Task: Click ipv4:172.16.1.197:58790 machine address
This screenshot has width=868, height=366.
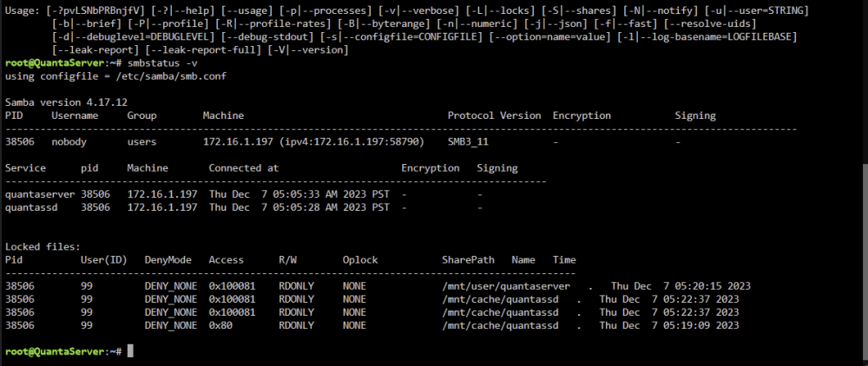Action: [350, 142]
